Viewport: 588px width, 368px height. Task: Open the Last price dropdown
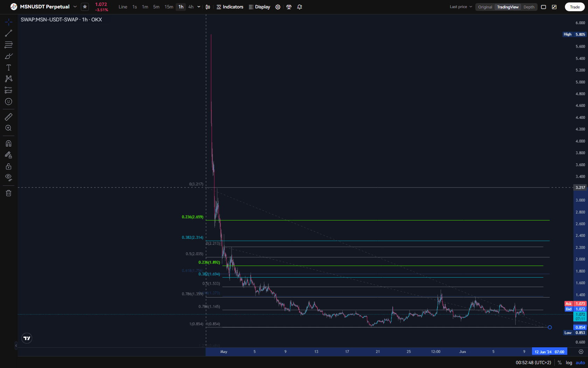tap(461, 7)
